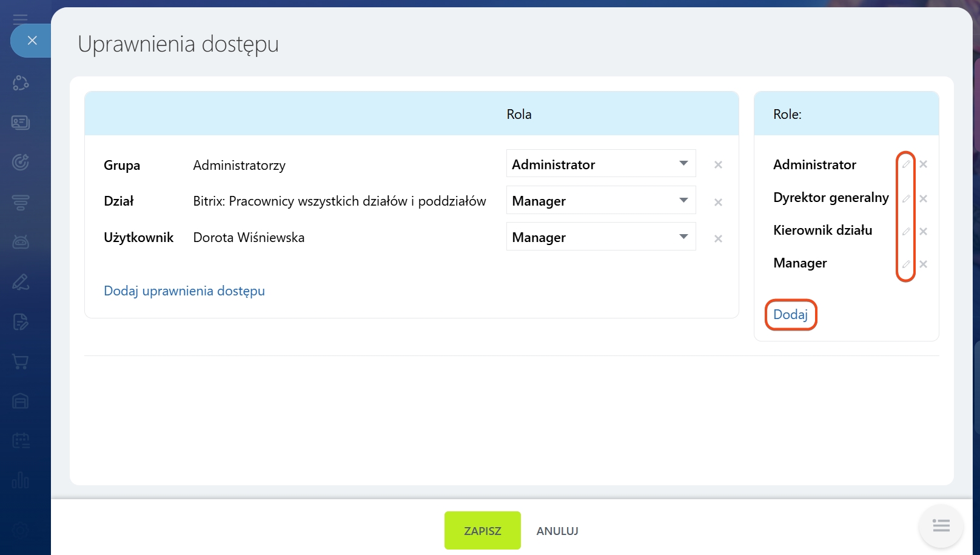The height and width of the screenshot is (555, 980).
Task: Change role dropdown for Dorota Wiśniewska
Action: (x=600, y=237)
